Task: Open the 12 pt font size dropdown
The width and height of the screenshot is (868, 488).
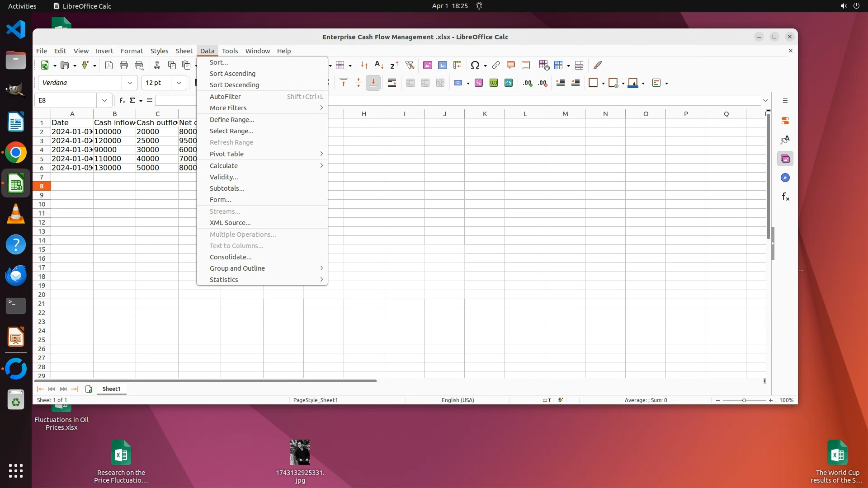Action: coord(179,83)
